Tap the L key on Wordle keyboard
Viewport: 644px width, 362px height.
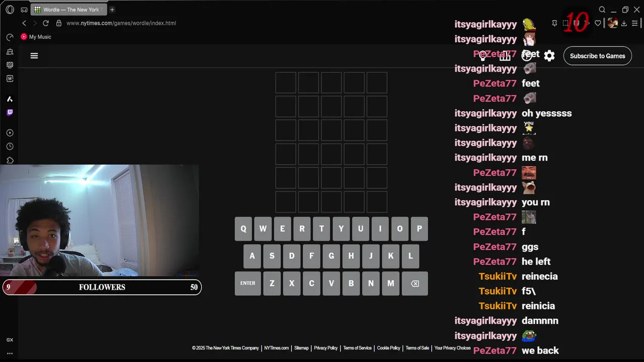(x=411, y=256)
